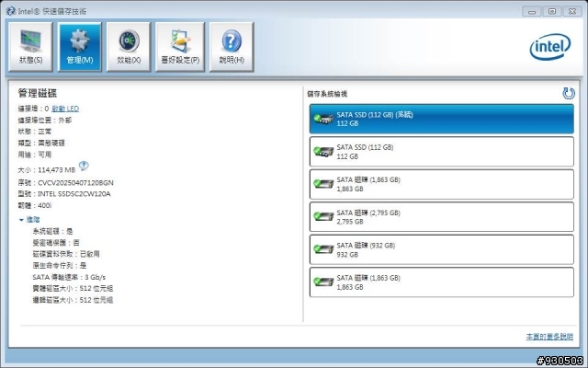
Task: Click the 實體磁區大小：512 位元組 line
Action: pyautogui.click(x=73, y=288)
